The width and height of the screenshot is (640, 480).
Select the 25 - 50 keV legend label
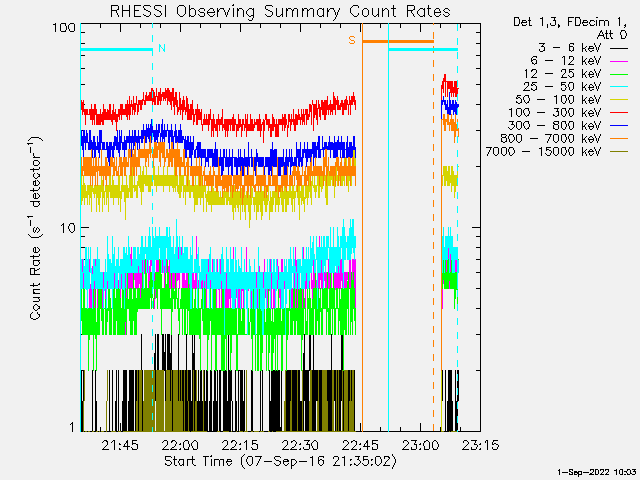[x=562, y=87]
